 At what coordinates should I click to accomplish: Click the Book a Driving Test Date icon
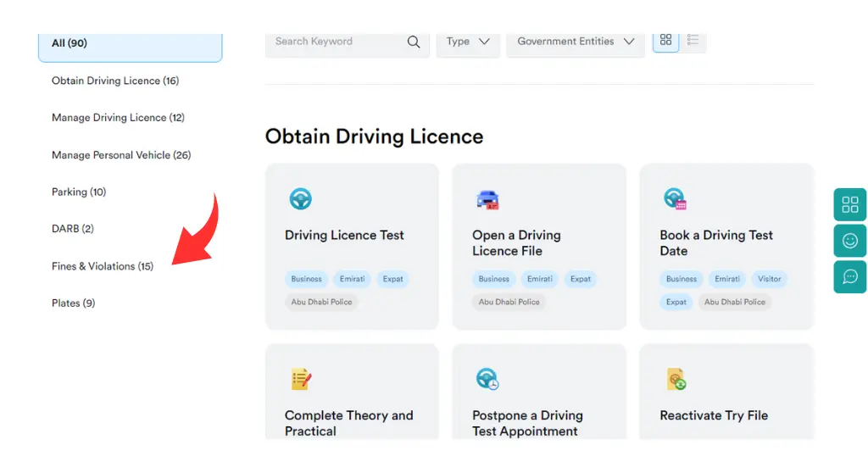(x=675, y=199)
